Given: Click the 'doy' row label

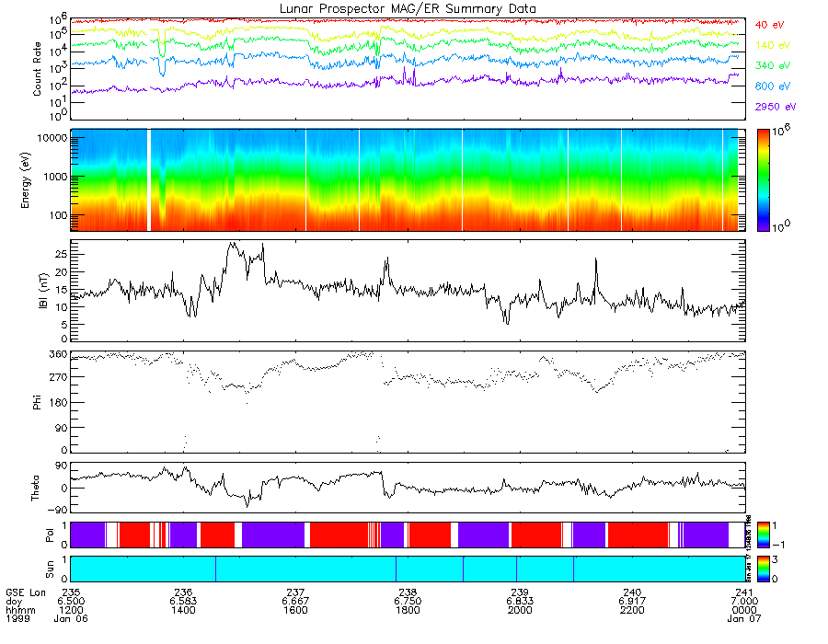Looking at the screenshot, I should click(x=14, y=602).
